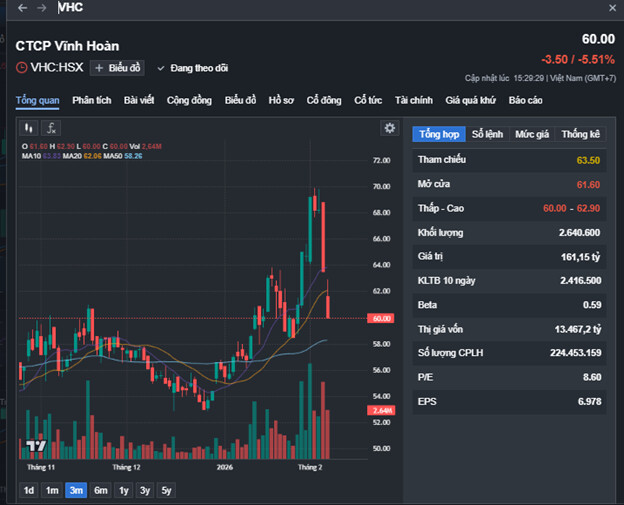Click the Tháng 12 time axis label
The height and width of the screenshot is (505, 624).
tap(126, 467)
